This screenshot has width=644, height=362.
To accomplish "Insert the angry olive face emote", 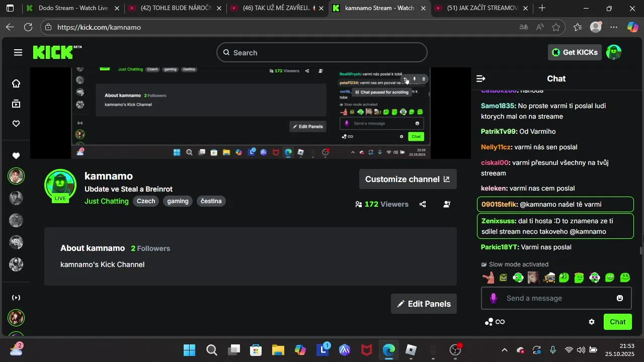I will click(503, 277).
